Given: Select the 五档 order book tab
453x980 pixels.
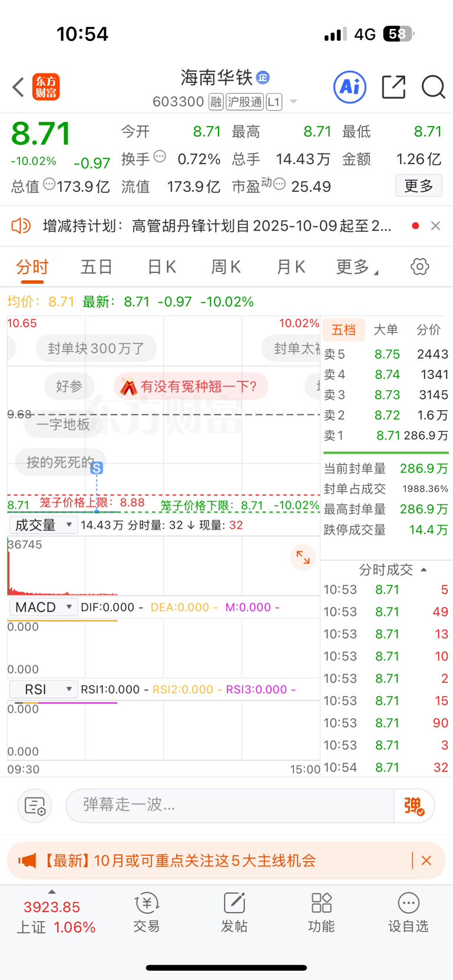Looking at the screenshot, I should click(343, 330).
